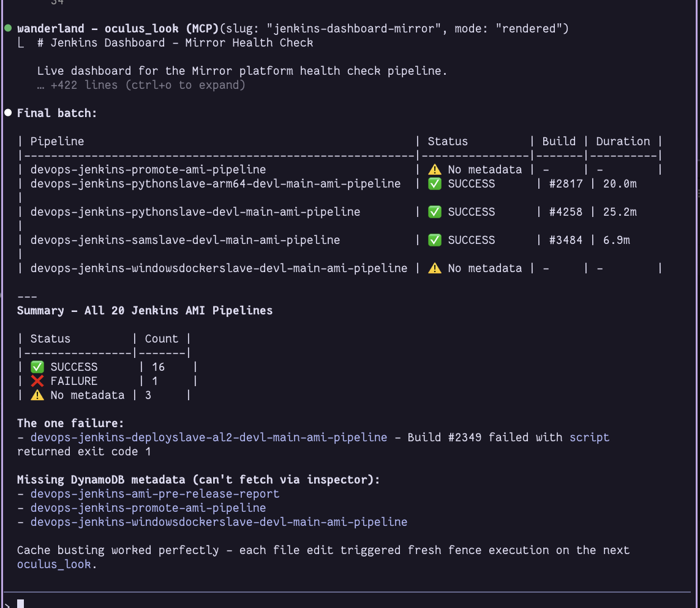Open windowsdockerslave link in missing metadata list
Screen dimensions: 700x608
point(219,522)
